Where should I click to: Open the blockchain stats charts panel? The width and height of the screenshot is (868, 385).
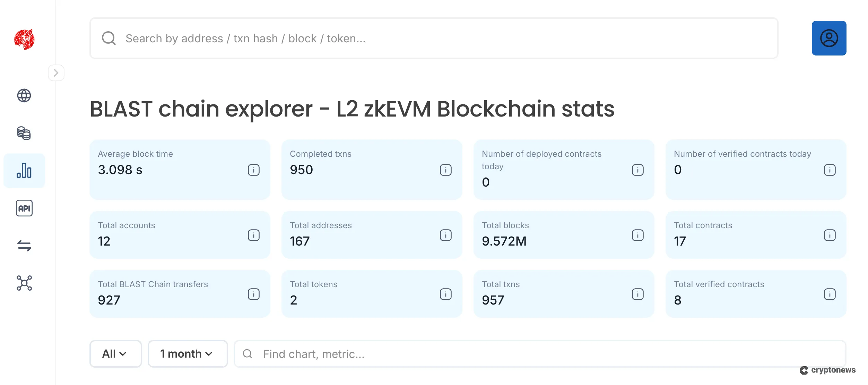(24, 170)
